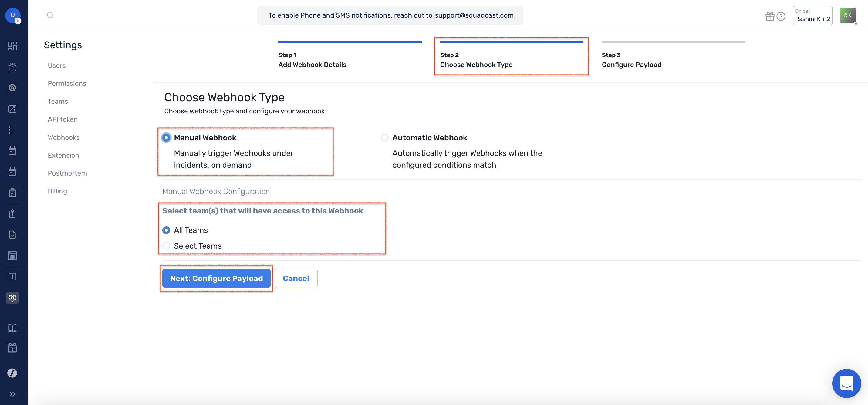Open the Settings gear icon in sidebar
Image resolution: width=868 pixels, height=405 pixels.
12,297
